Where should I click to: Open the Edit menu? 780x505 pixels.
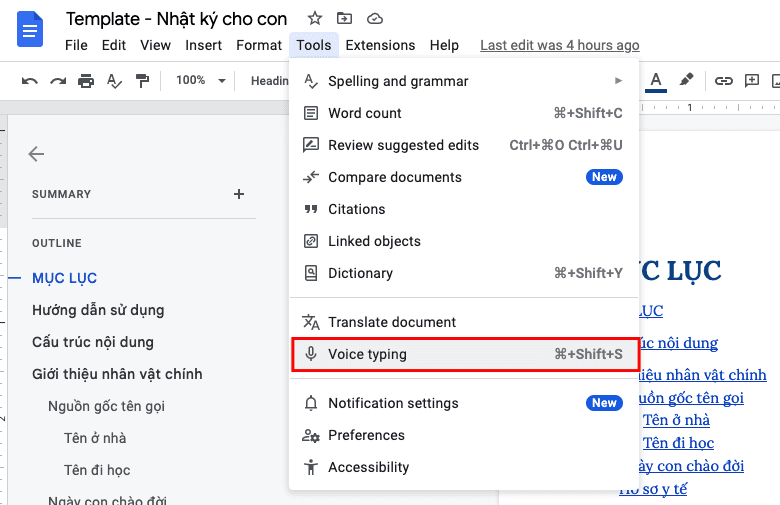(x=114, y=45)
